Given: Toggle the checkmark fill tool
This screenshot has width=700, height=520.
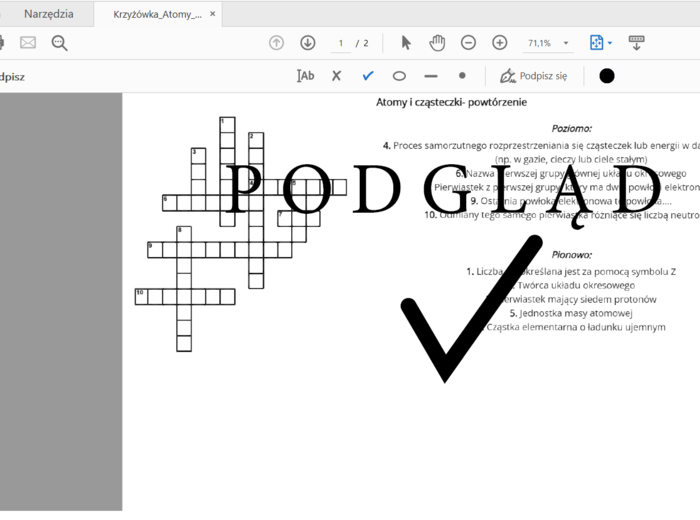Looking at the screenshot, I should [x=367, y=75].
